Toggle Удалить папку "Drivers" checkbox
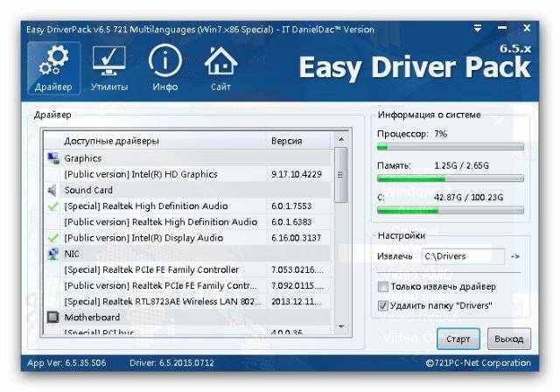Screen dimensions: 560x392 383,305
